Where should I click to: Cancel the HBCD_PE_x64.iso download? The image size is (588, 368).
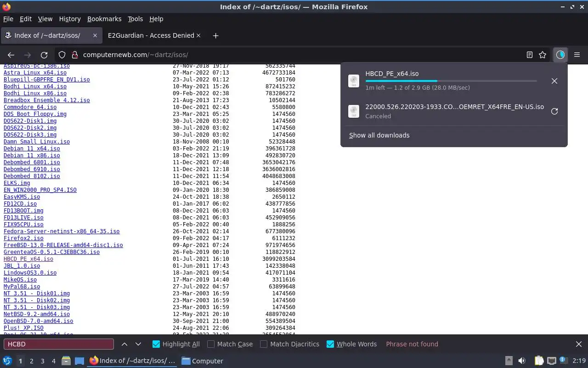554,81
